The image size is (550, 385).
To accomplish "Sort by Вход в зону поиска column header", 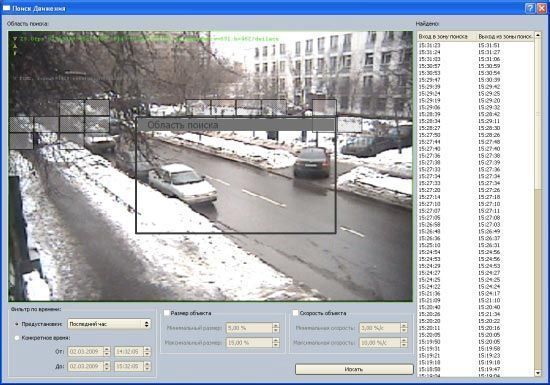I will point(447,36).
